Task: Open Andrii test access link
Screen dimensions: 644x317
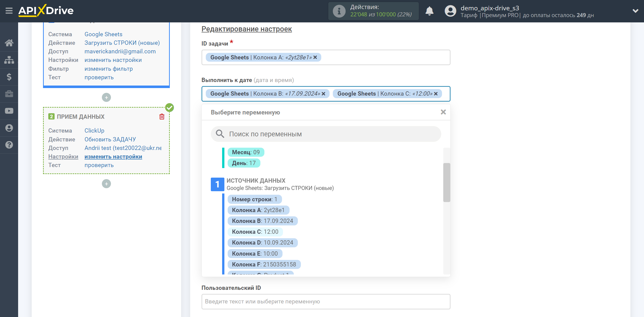Action: pyautogui.click(x=123, y=148)
